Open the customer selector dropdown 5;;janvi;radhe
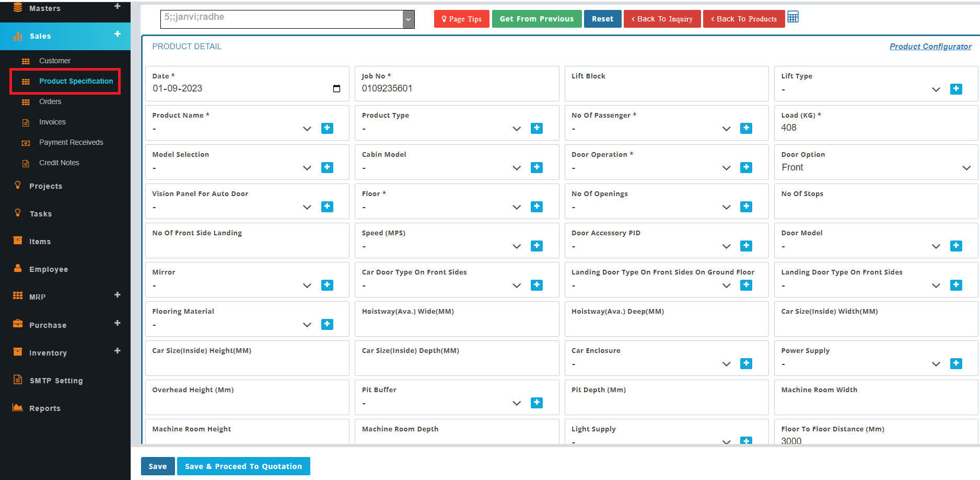 287,19
